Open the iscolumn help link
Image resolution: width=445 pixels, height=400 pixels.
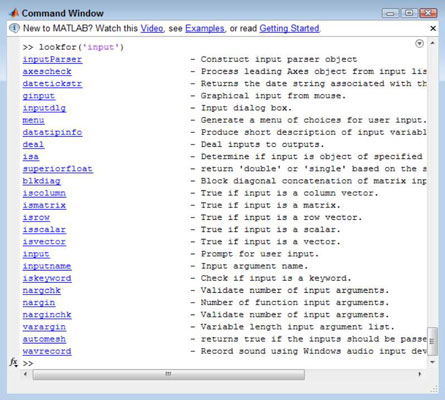tap(44, 193)
